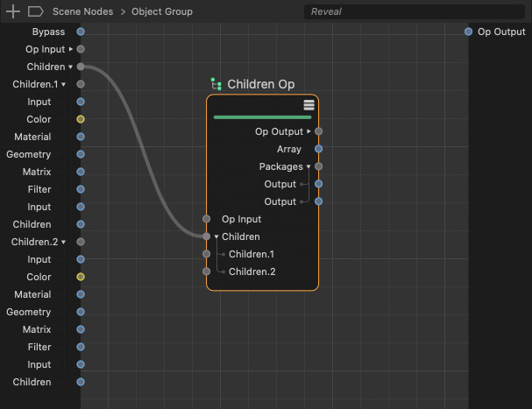Screen dimensions: 532x409
Task: Click the Bypass port in the left panel
Action: [81, 32]
